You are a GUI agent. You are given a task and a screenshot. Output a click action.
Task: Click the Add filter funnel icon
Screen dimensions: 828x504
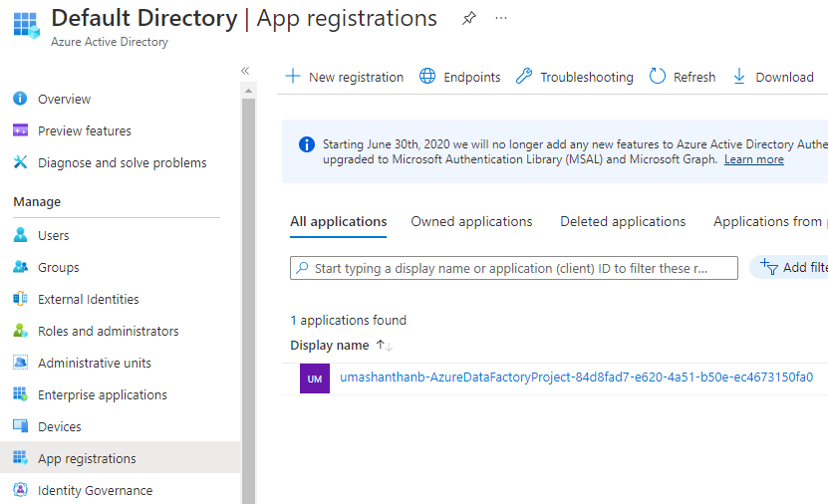(x=768, y=267)
